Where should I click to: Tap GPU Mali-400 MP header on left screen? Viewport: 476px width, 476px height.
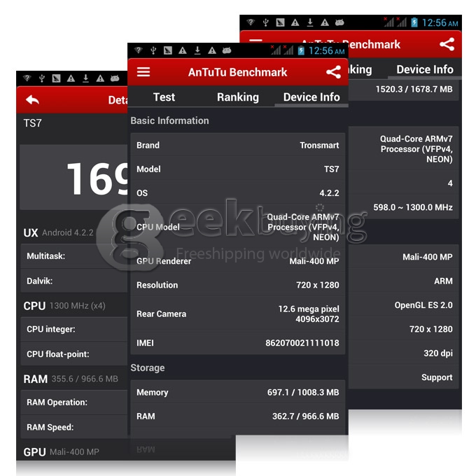tap(61, 451)
